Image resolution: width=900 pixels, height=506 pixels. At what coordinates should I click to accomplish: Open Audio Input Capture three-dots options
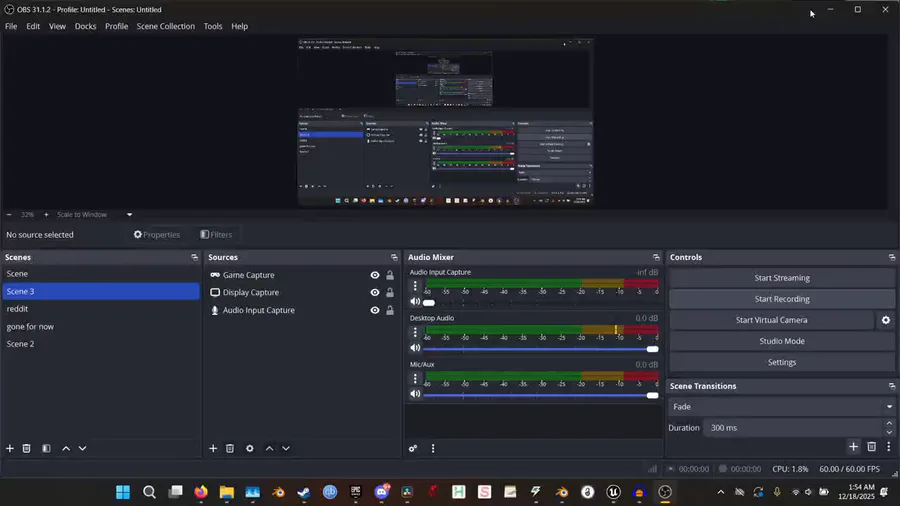point(415,285)
